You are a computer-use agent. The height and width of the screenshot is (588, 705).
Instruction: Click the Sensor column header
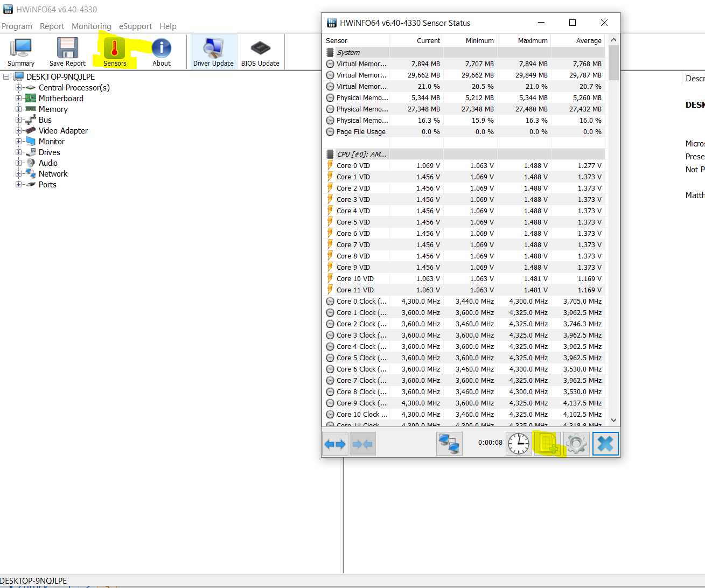coord(356,40)
